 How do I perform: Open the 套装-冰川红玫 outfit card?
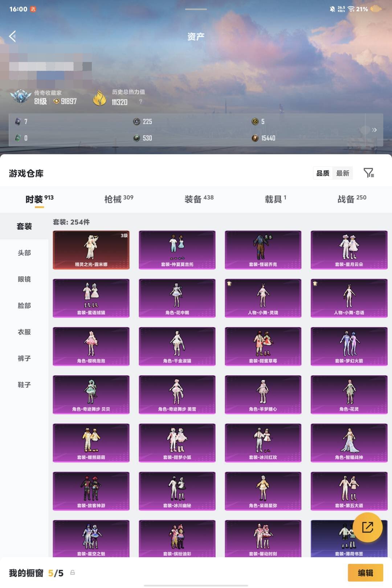pos(263,443)
